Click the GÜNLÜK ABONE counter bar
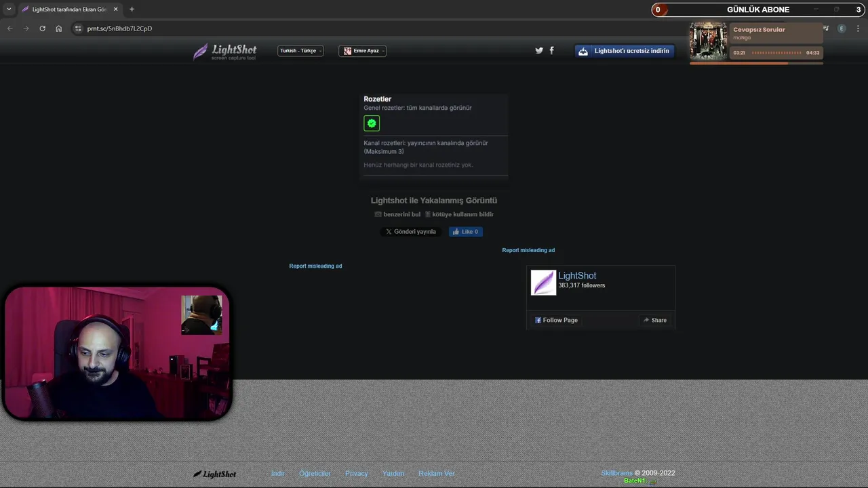The height and width of the screenshot is (488, 868). coord(758,9)
